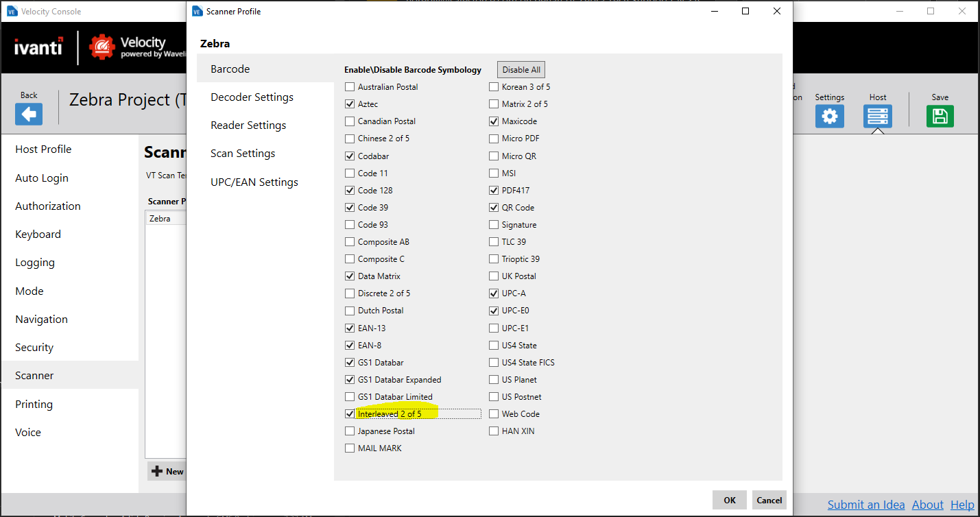Viewport: 980px width, 517px height.
Task: Click the blue Back arrow icon
Action: (29, 115)
